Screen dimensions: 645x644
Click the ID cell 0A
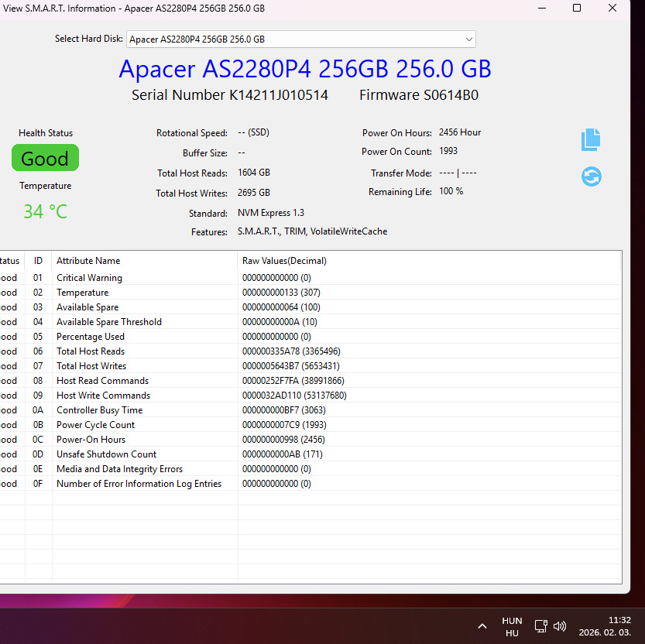38,410
